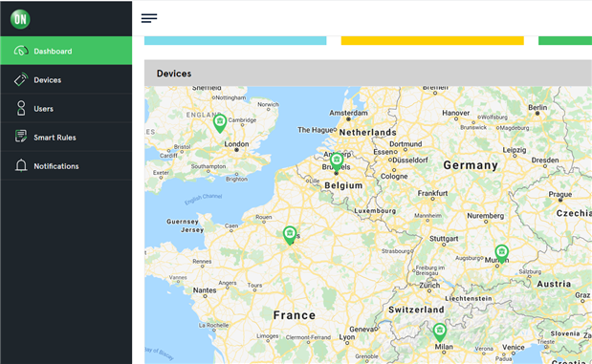Click the London label on map
This screenshot has height=364, width=592.
236,143
